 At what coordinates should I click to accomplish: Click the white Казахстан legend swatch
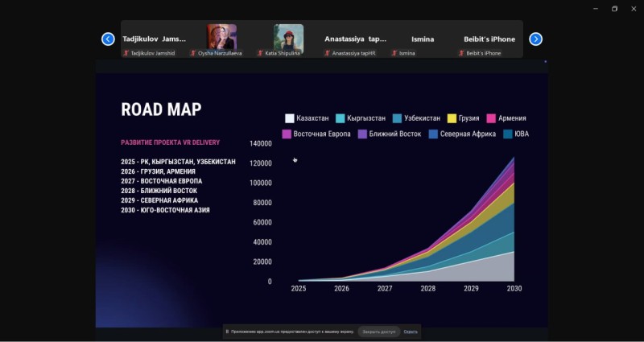[x=290, y=118]
